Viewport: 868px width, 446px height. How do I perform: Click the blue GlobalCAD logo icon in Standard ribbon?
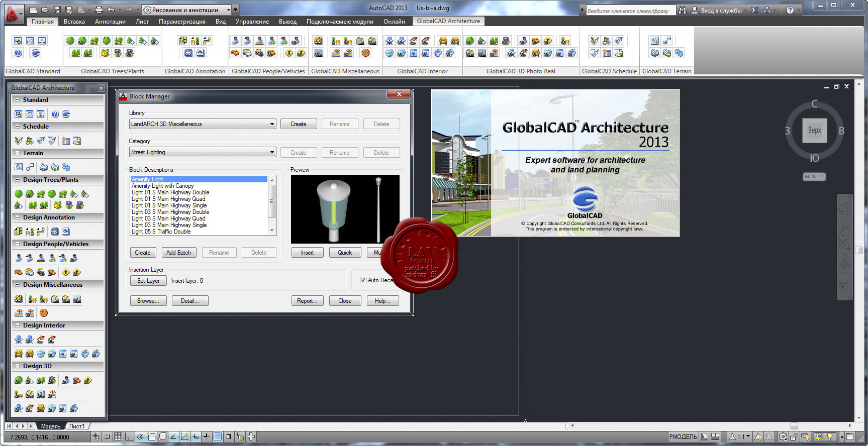[x=35, y=53]
